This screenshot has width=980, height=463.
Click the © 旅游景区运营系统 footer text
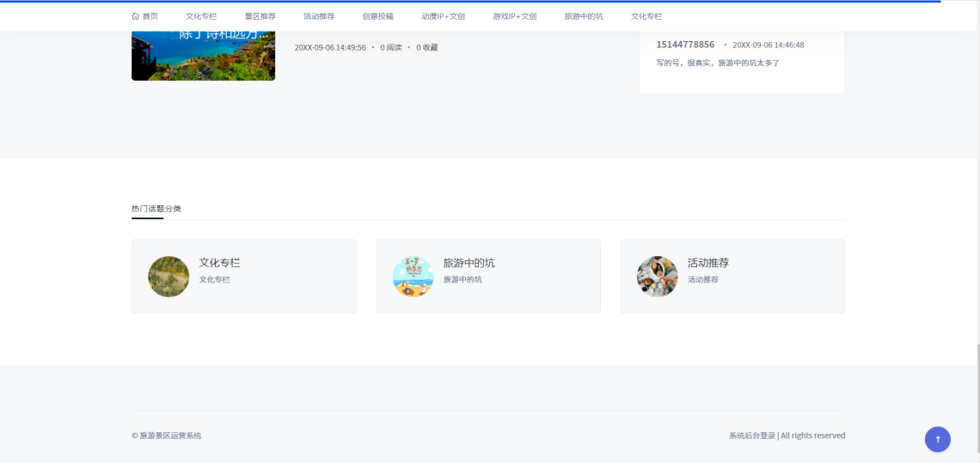pos(166,436)
